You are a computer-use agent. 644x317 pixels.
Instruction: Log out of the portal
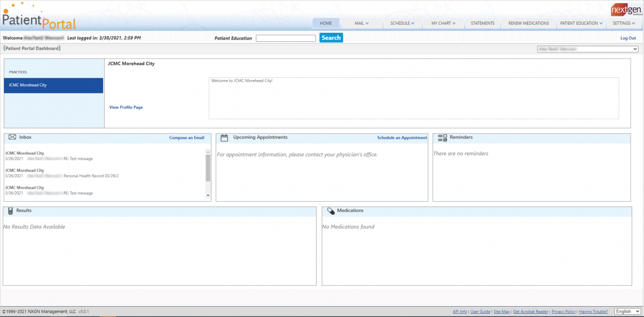point(628,38)
